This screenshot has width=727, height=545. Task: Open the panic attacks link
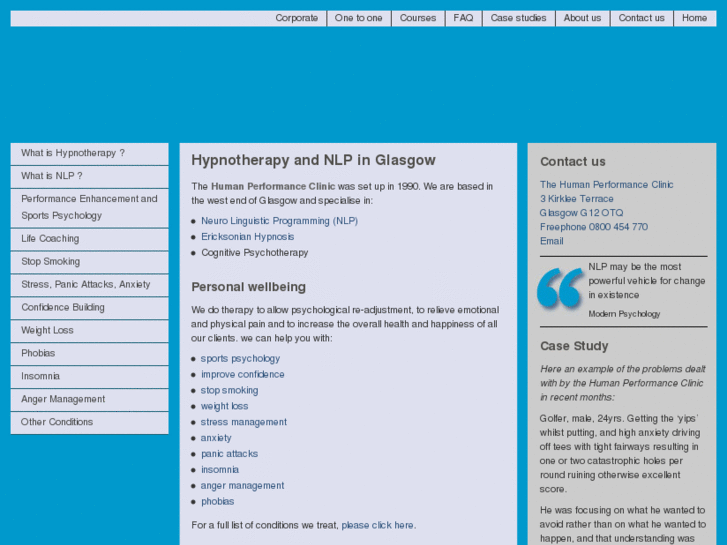coord(230,454)
